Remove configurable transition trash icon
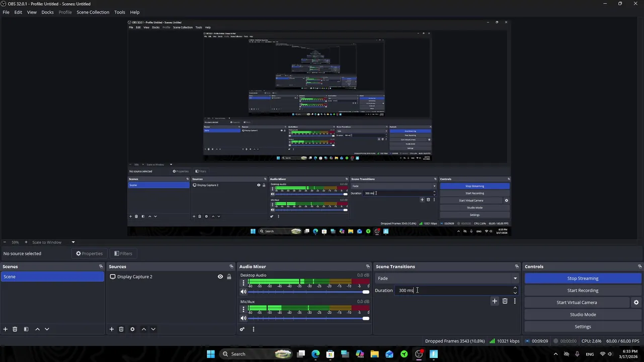Screen dimensions: 644x362 505,301
